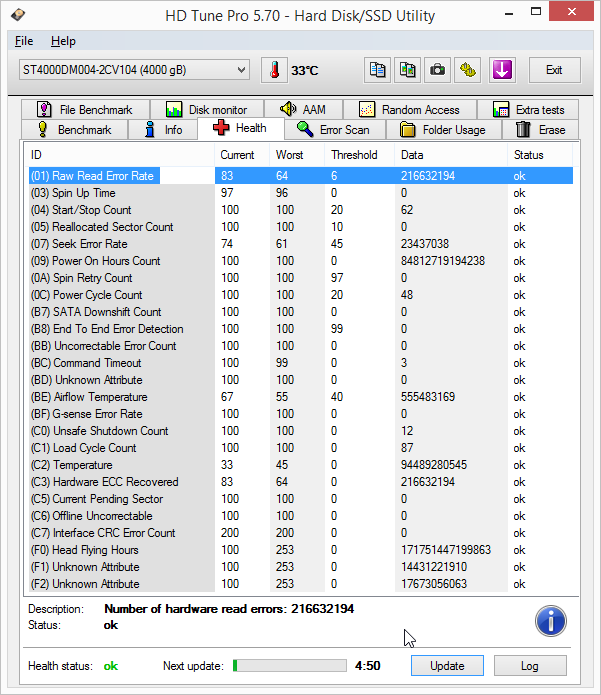Select the Hardware ECC Recovered row

click(x=301, y=482)
